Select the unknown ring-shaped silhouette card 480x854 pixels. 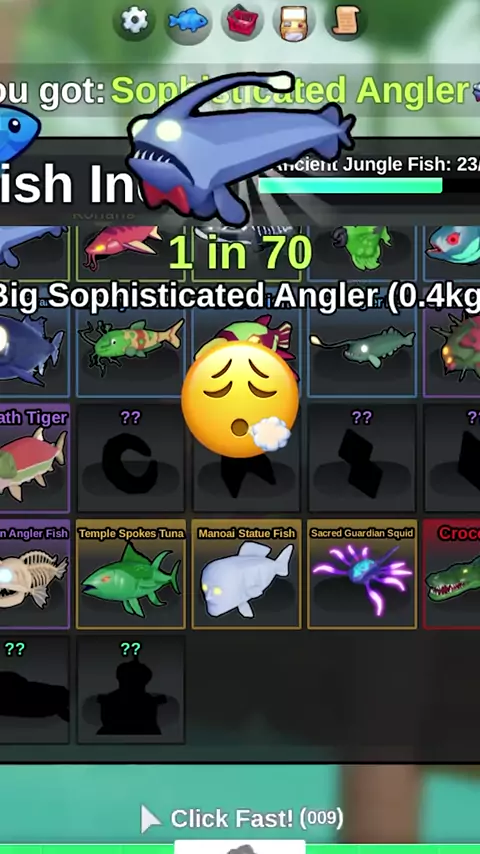click(x=131, y=459)
